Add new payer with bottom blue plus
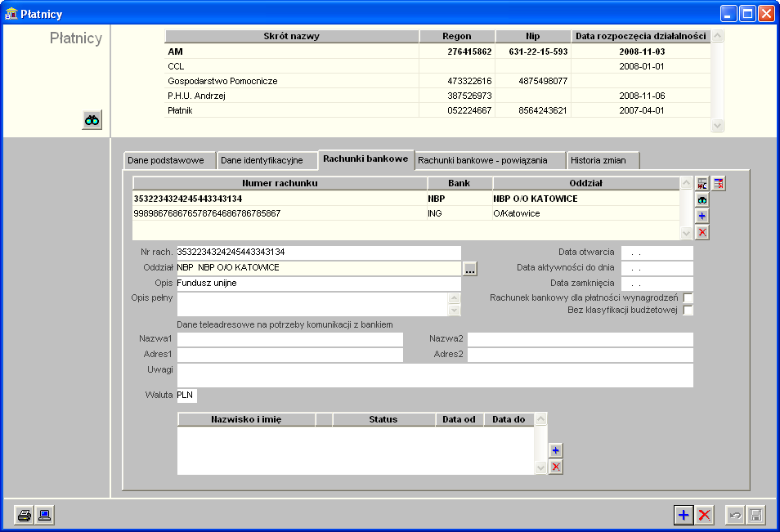 [684, 515]
